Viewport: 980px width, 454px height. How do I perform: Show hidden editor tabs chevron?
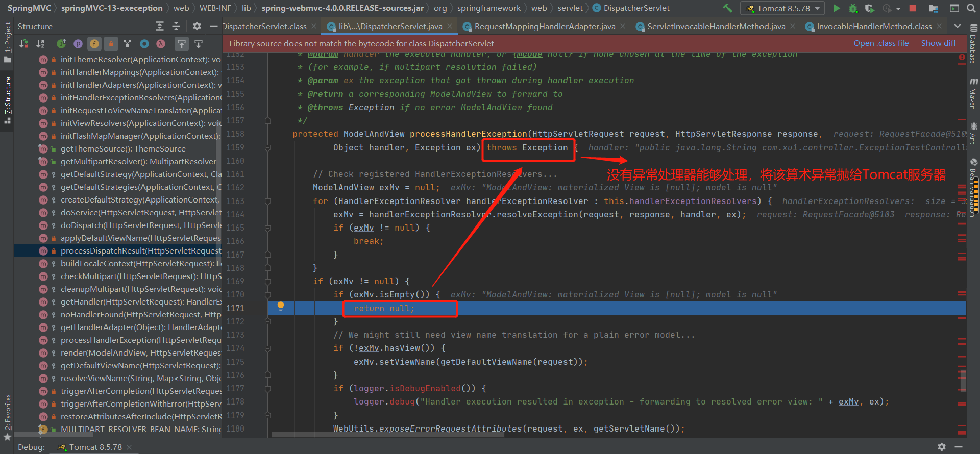pyautogui.click(x=957, y=26)
